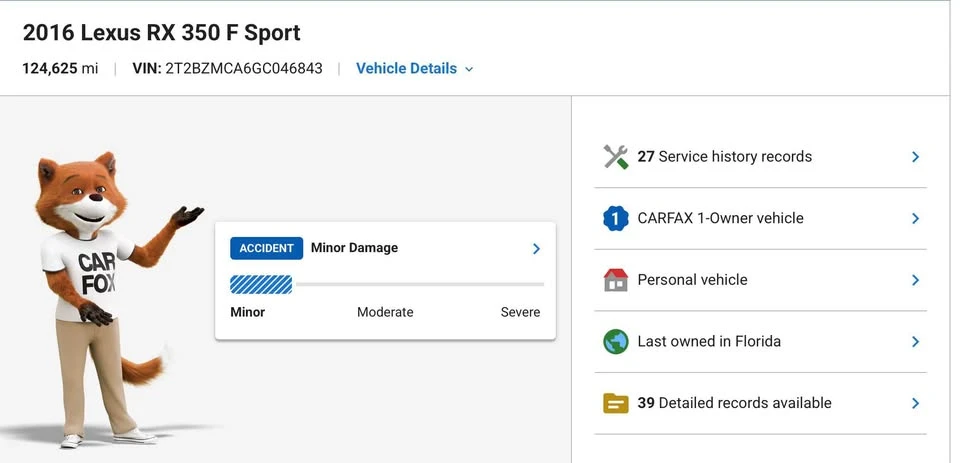Viewport: 960px width, 463px height.
Task: Click the globe Last owned icon
Action: point(615,341)
